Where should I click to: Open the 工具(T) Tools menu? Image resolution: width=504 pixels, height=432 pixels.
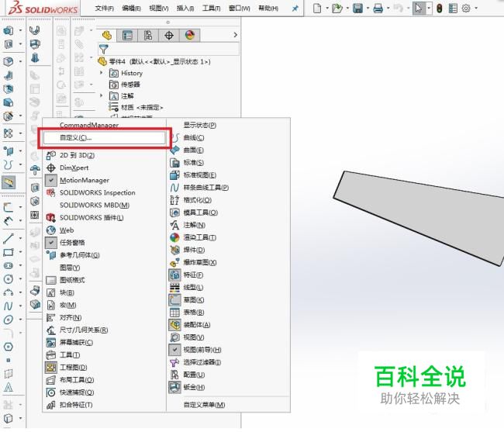point(211,9)
